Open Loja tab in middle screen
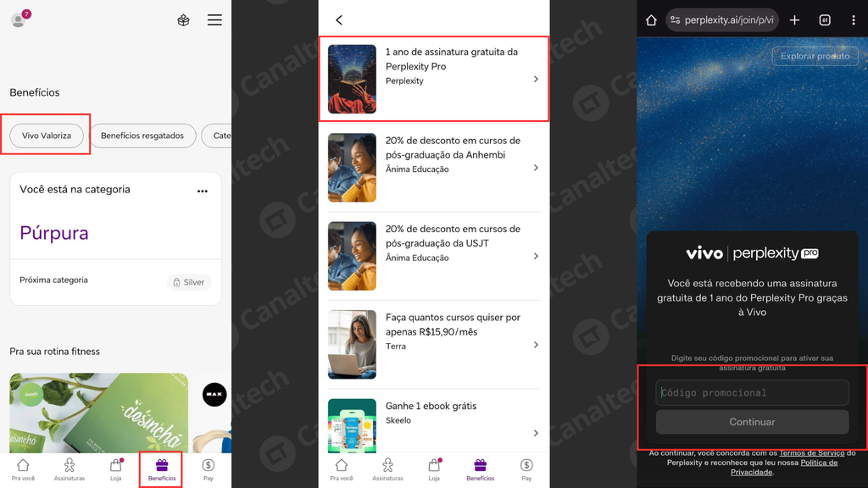This screenshot has width=868, height=488. click(434, 469)
